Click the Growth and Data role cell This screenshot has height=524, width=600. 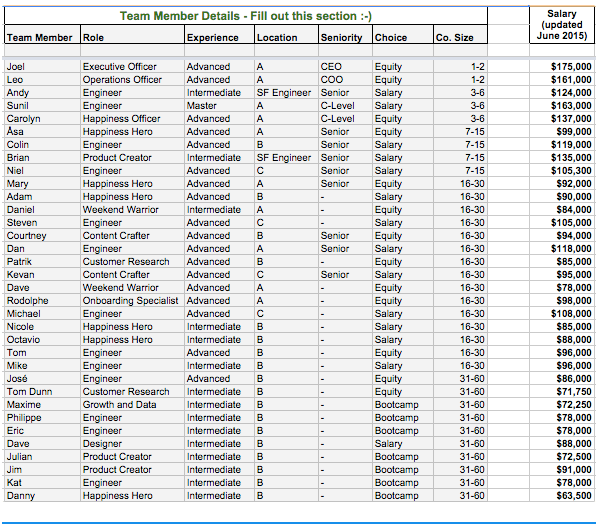point(132,405)
